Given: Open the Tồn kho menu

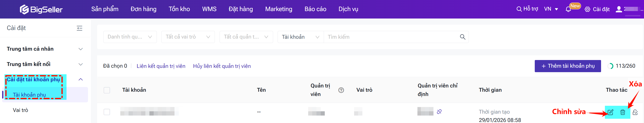Looking at the screenshot, I should point(179,9).
